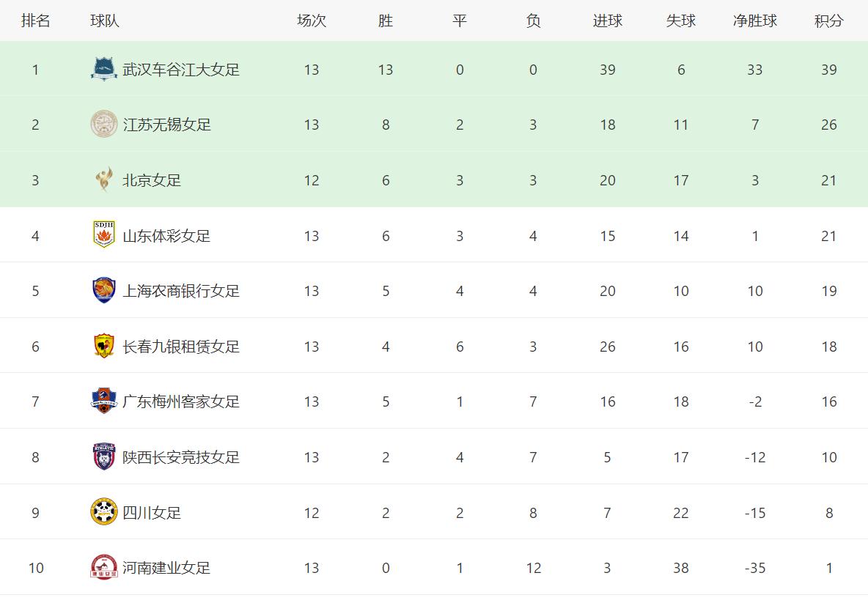The height and width of the screenshot is (603, 868).
Task: Click the 净胜球 column header
Action: (x=754, y=21)
